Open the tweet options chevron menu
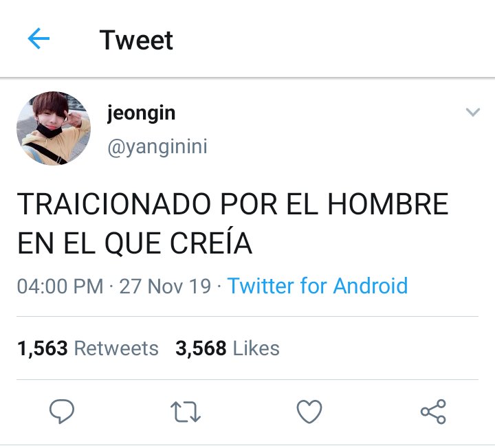The image size is (495, 448). (472, 112)
